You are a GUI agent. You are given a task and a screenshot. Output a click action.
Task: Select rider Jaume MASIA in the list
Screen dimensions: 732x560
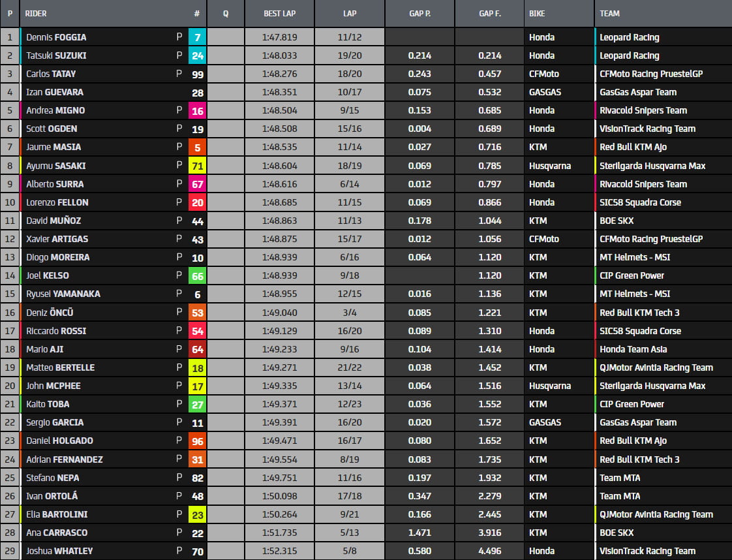coord(53,147)
